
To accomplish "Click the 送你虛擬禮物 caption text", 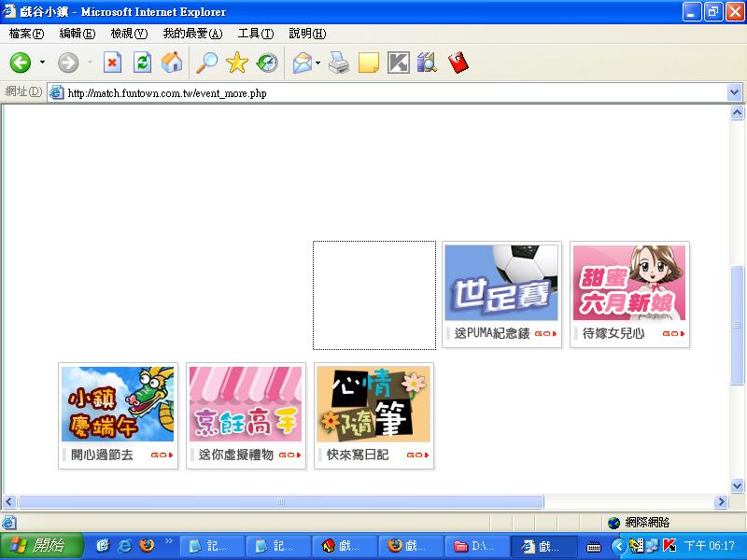I will click(236, 455).
